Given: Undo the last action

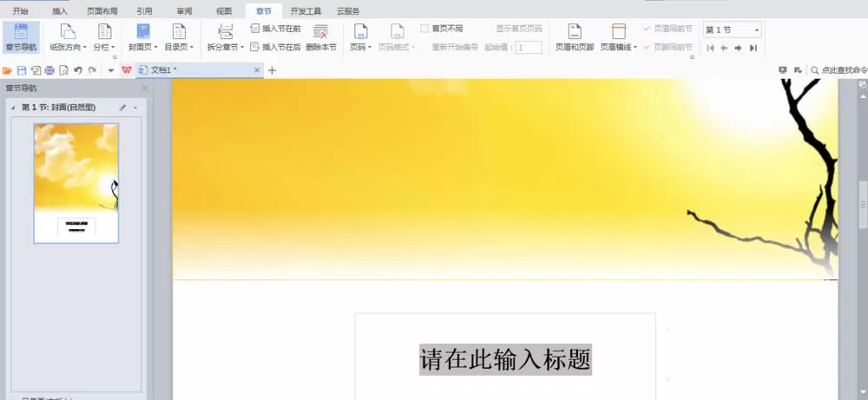Looking at the screenshot, I should pos(78,70).
